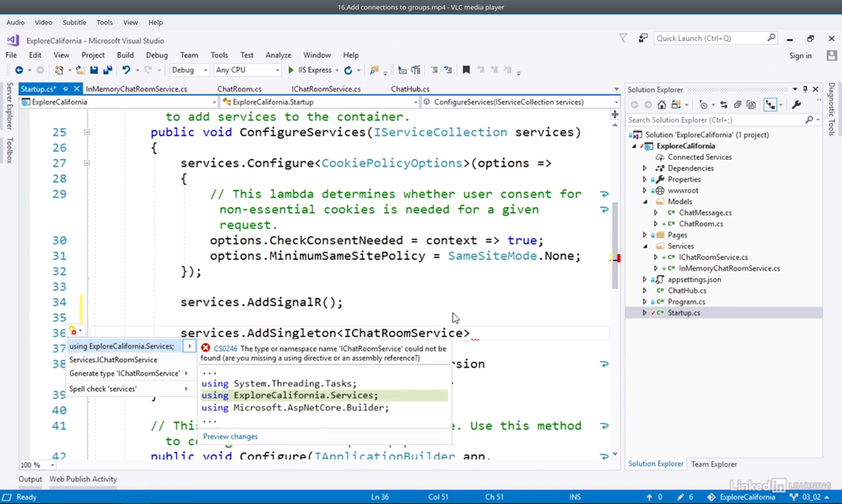The height and width of the screenshot is (504, 842).
Task: Click the Preview changes link
Action: pyautogui.click(x=231, y=437)
